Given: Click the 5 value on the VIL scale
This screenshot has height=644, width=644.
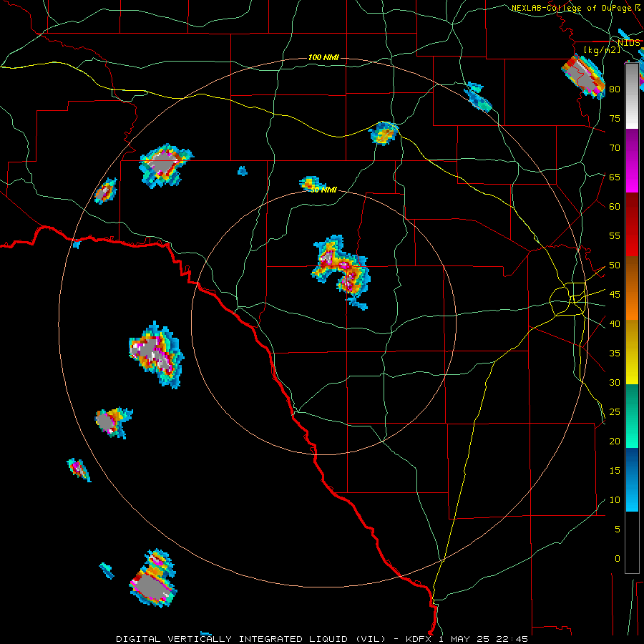Looking at the screenshot, I should click(x=618, y=530).
